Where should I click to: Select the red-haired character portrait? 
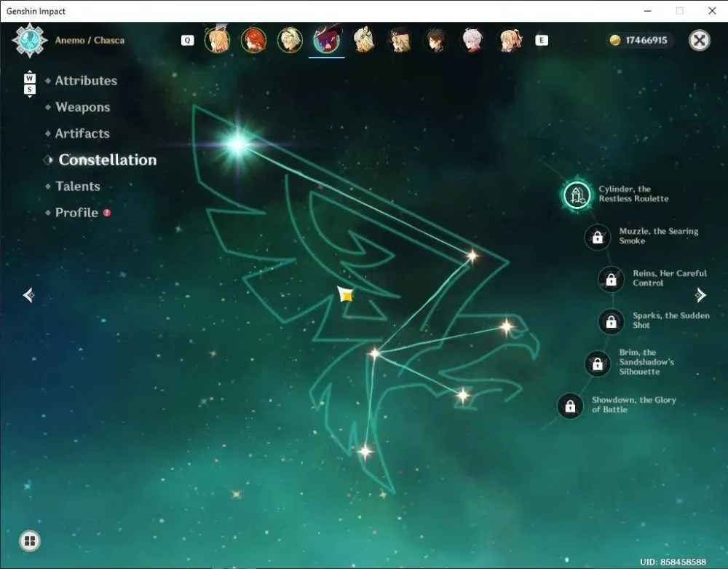click(253, 40)
